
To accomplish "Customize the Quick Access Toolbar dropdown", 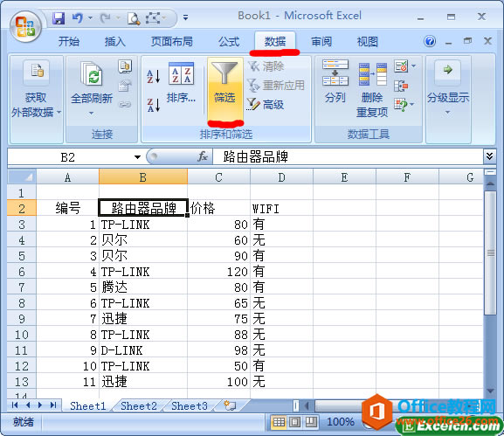I will [x=185, y=17].
